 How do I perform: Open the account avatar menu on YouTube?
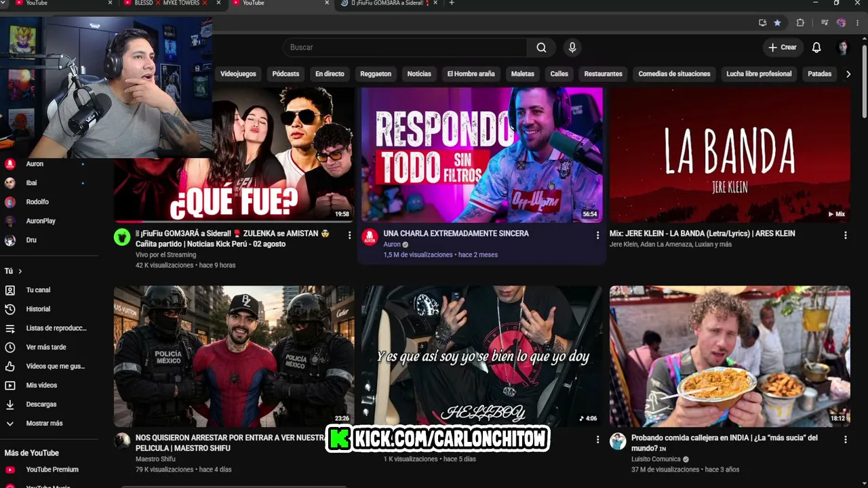click(x=843, y=47)
